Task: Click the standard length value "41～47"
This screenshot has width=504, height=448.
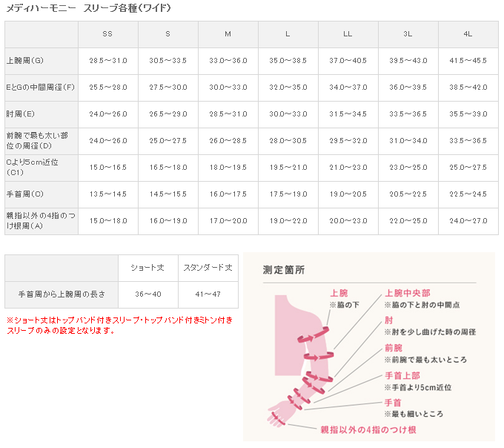Action: coord(208,294)
